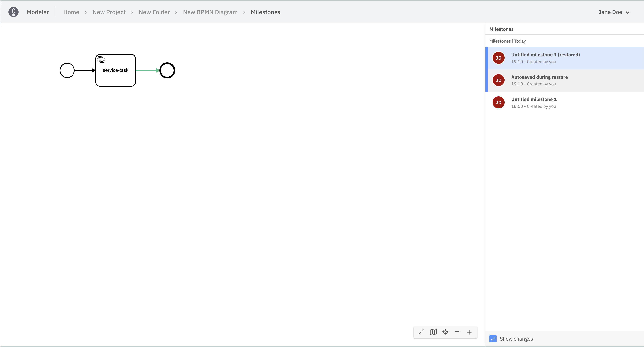This screenshot has height=347, width=644.
Task: Zoom in using the plus icon
Action: (x=469, y=332)
